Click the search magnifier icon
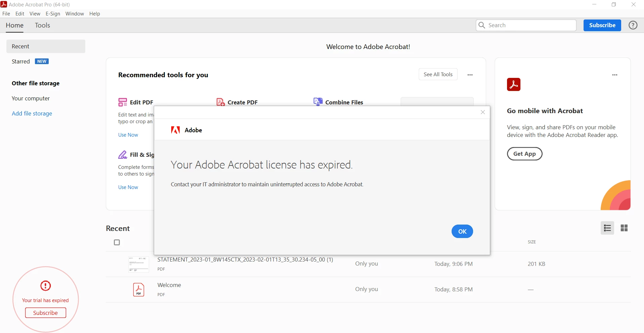 [x=482, y=25]
